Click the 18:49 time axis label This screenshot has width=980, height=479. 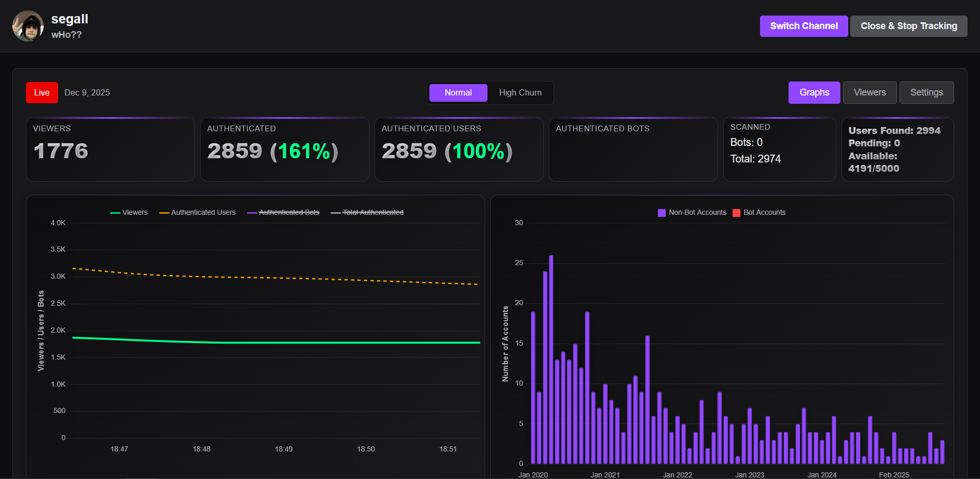[x=284, y=449]
